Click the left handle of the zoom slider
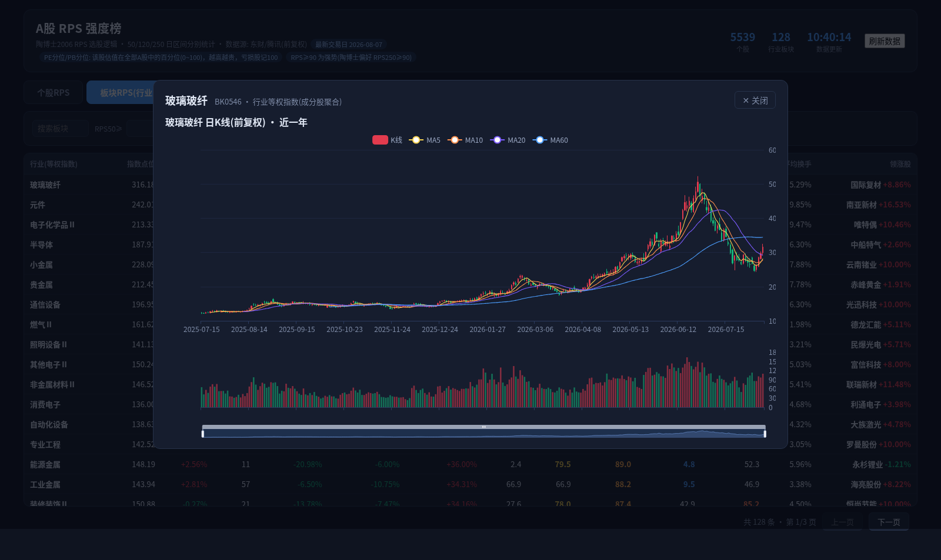 (x=203, y=434)
